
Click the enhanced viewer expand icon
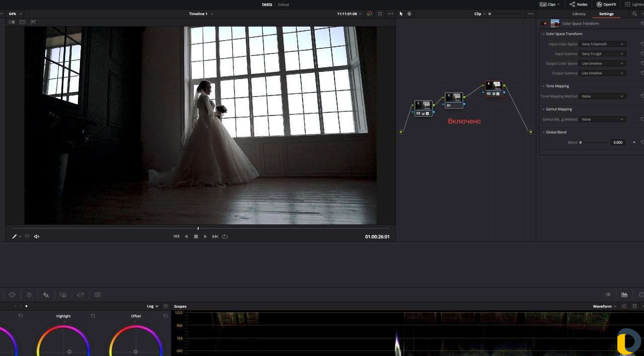380,14
